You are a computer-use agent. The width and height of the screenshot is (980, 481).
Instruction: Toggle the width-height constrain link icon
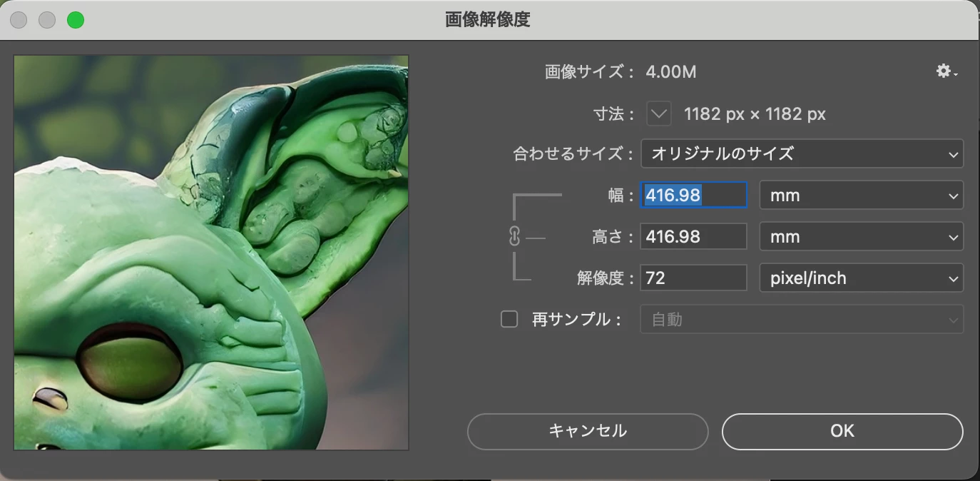(x=515, y=236)
